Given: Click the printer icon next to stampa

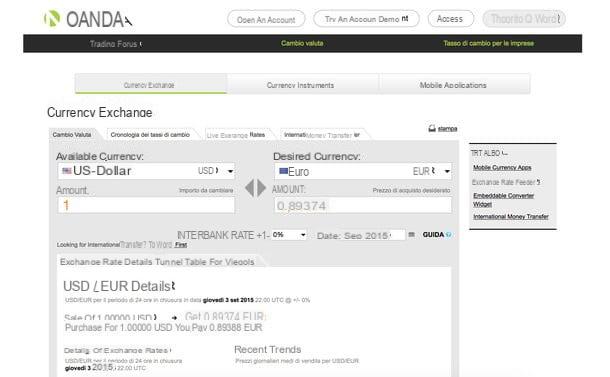Looking at the screenshot, I should [x=432, y=128].
